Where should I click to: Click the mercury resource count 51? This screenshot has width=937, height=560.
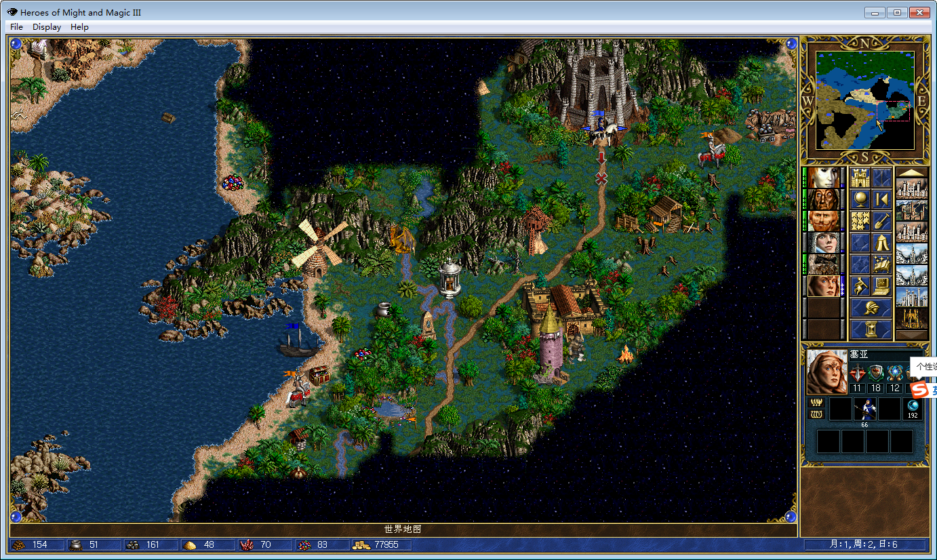click(x=94, y=545)
